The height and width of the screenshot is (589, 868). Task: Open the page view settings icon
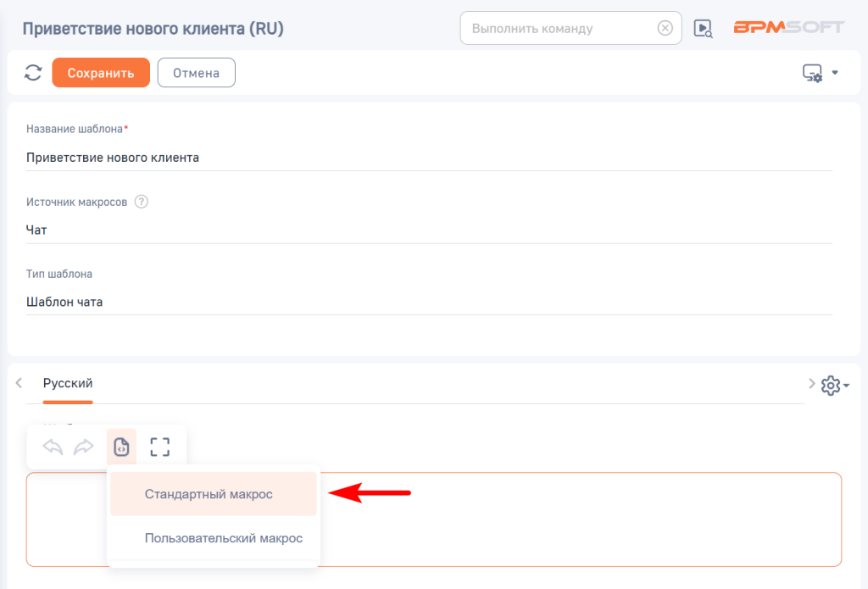(812, 73)
